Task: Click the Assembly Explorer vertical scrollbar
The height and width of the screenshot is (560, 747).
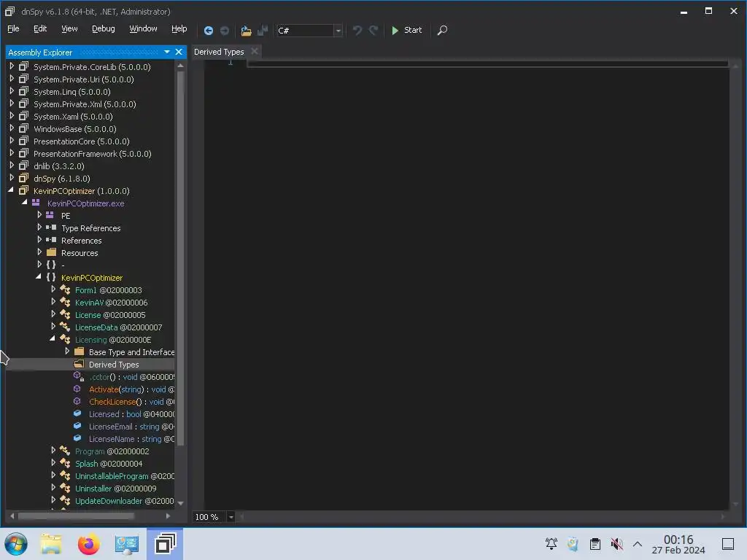Action: pos(181,257)
